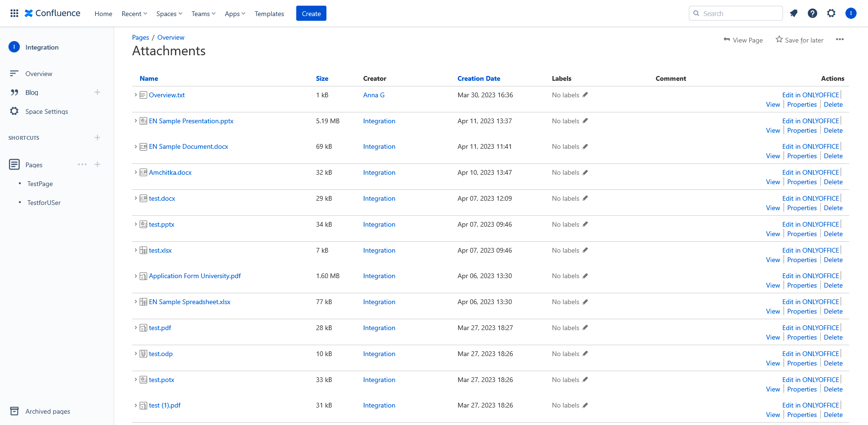Image resolution: width=868 pixels, height=425 pixels.
Task: Click the test.odp attachment file icon
Action: tap(143, 354)
